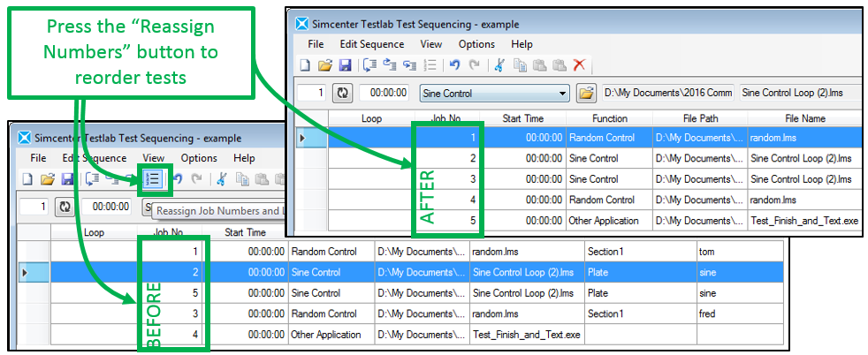Click 00:00:00 time field in back window toolbar
The height and width of the screenshot is (355, 868).
(x=107, y=207)
